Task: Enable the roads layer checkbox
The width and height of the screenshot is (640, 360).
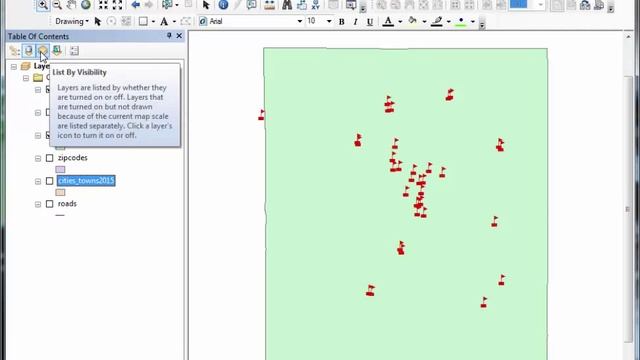Action: (x=49, y=204)
